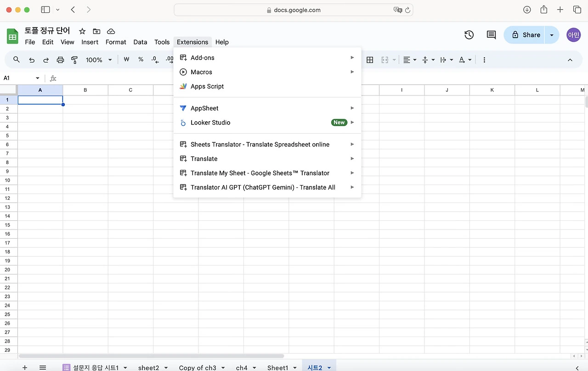Open Looker Studio menu entry

pyautogui.click(x=267, y=122)
